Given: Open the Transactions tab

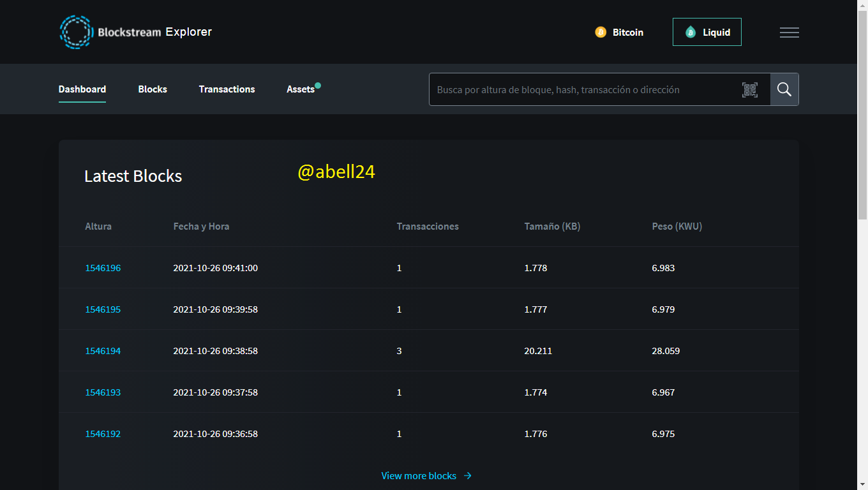Looking at the screenshot, I should (227, 89).
